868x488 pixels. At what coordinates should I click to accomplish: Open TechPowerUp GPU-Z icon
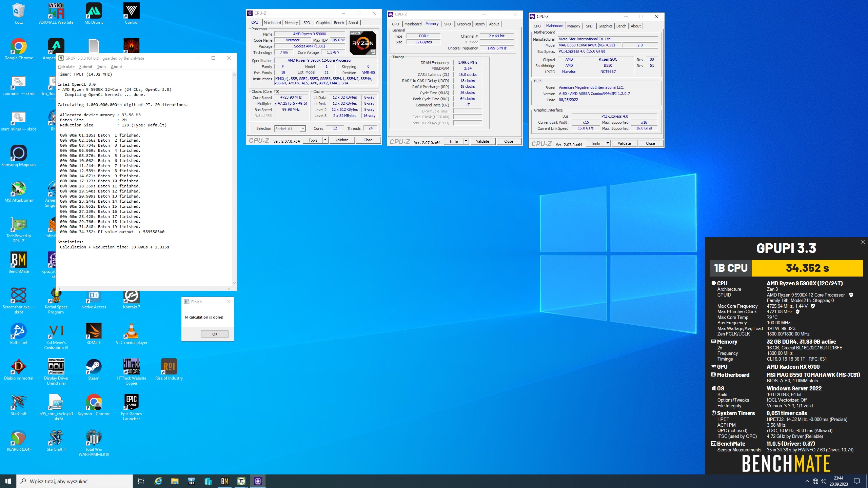click(x=19, y=229)
